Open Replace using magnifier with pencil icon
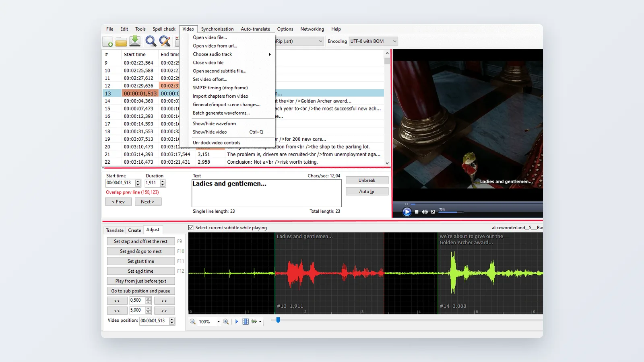 point(165,41)
